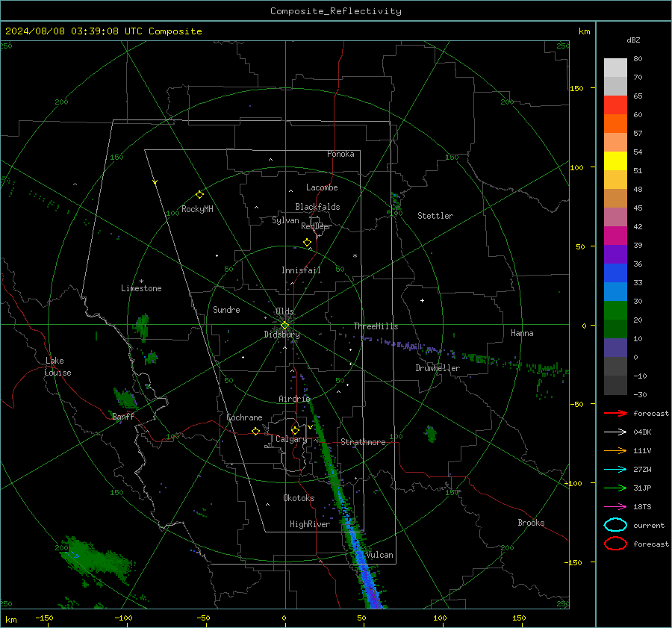
Task: Click the dBZ legend heading
Action: (633, 40)
